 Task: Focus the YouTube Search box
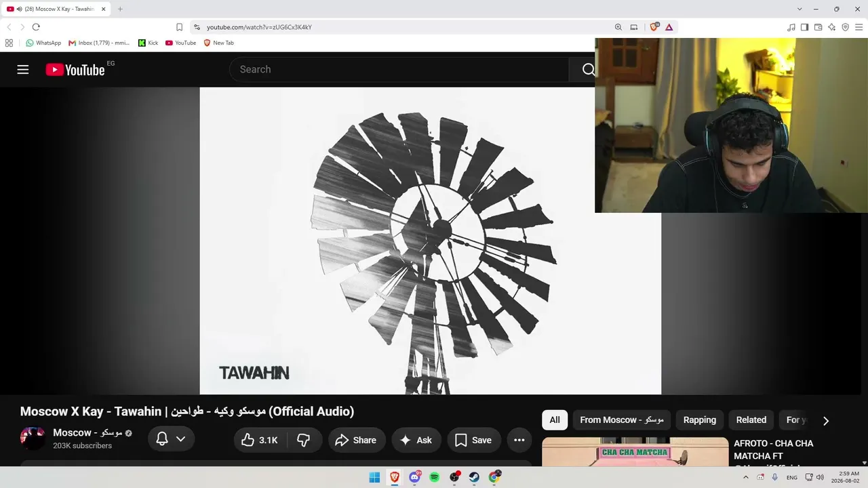(400, 69)
